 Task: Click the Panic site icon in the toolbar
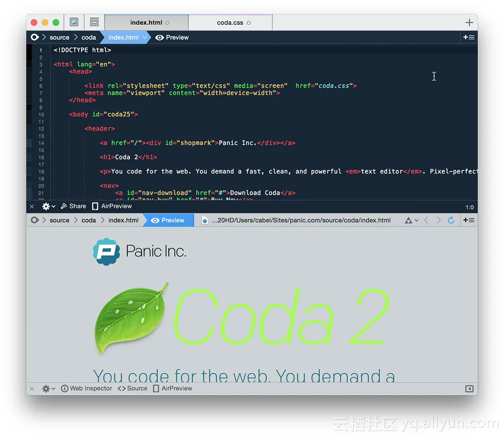pyautogui.click(x=74, y=22)
